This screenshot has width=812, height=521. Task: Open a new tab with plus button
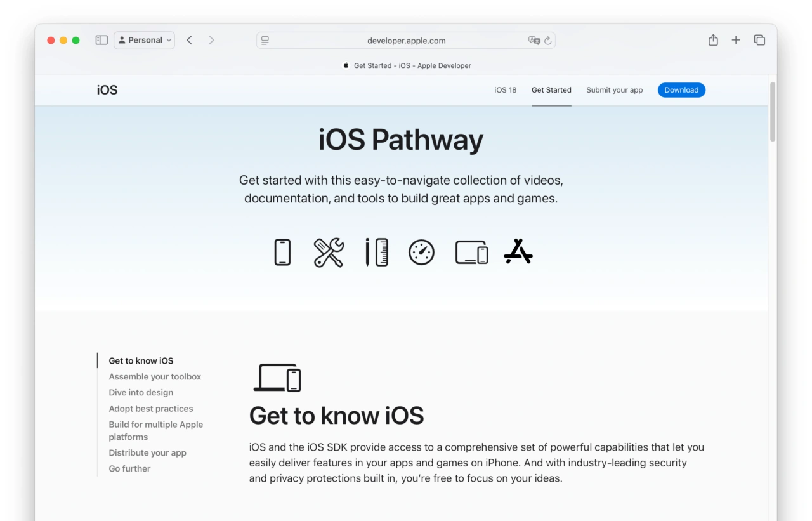tap(736, 40)
